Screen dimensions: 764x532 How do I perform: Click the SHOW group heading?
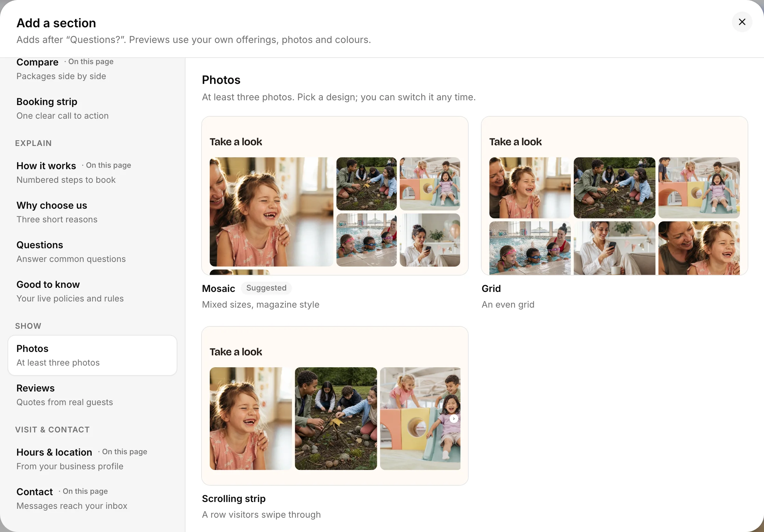coord(28,326)
